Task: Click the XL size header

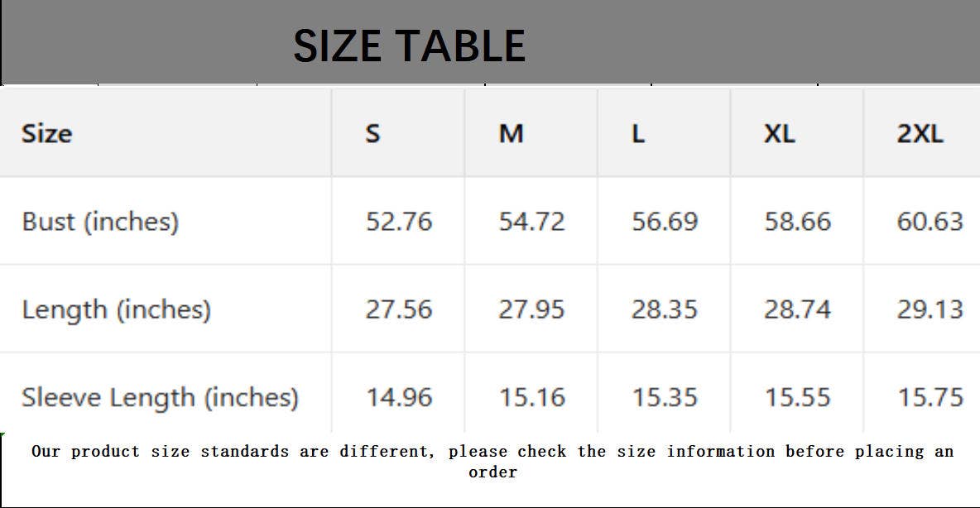Action: point(779,133)
